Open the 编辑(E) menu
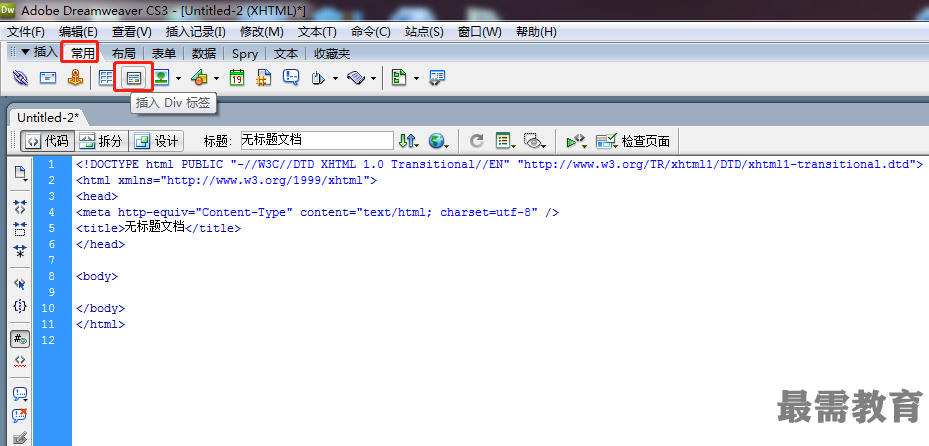Screen dimensions: 929x446 (78, 32)
